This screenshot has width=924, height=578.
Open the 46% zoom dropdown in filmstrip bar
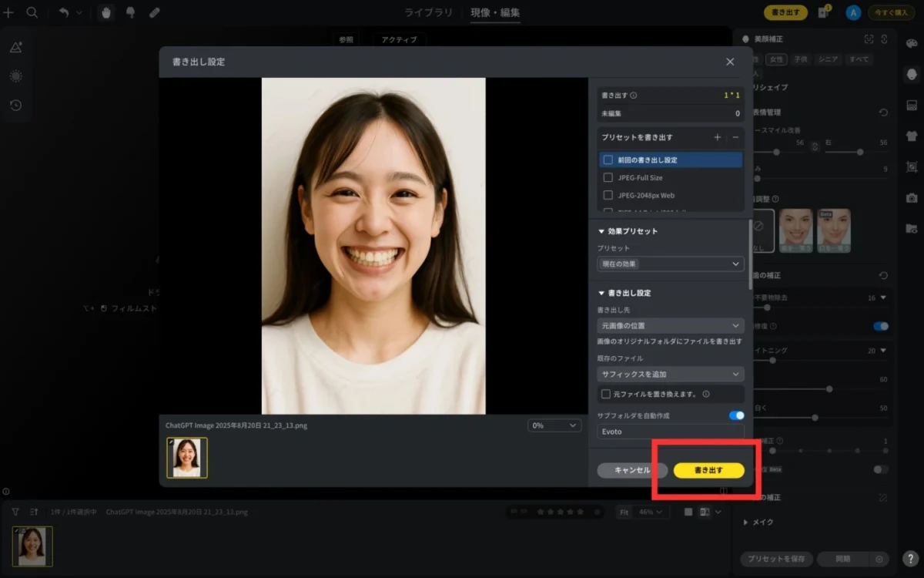[x=652, y=512]
